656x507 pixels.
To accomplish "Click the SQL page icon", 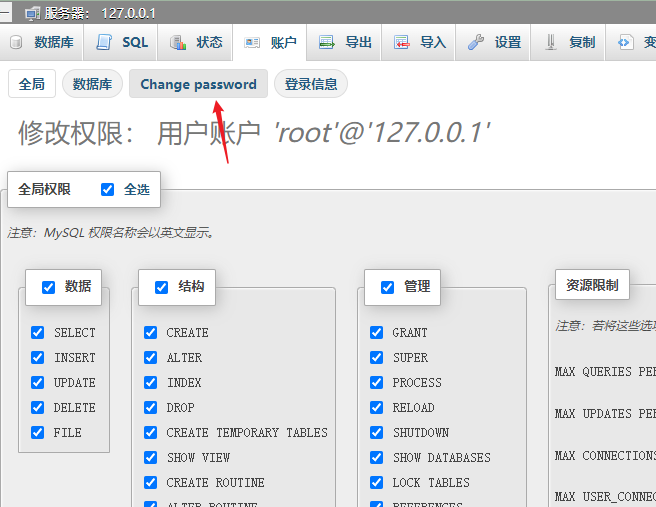I will coord(104,42).
